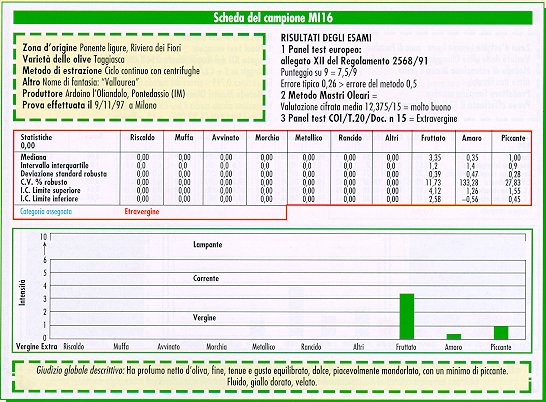This screenshot has height=402, width=546.
Task: Select the 'Fruttato' table column header
Action: [433, 138]
